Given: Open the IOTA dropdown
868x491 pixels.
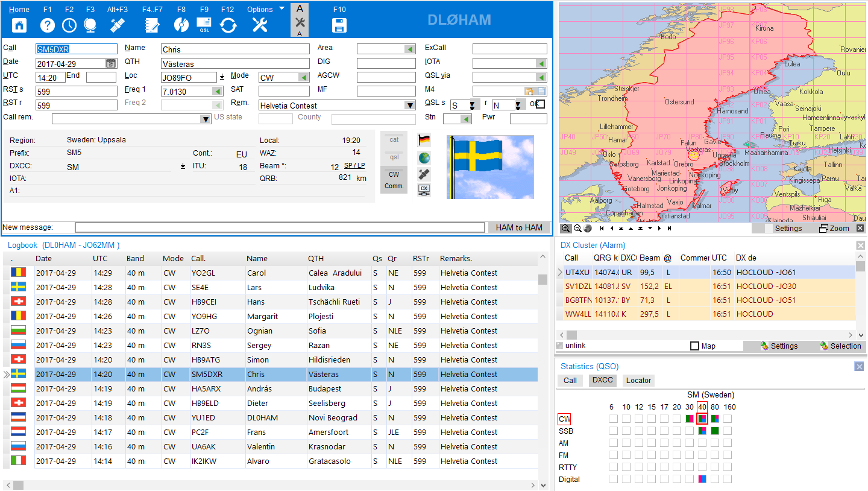Looking at the screenshot, I should point(541,63).
